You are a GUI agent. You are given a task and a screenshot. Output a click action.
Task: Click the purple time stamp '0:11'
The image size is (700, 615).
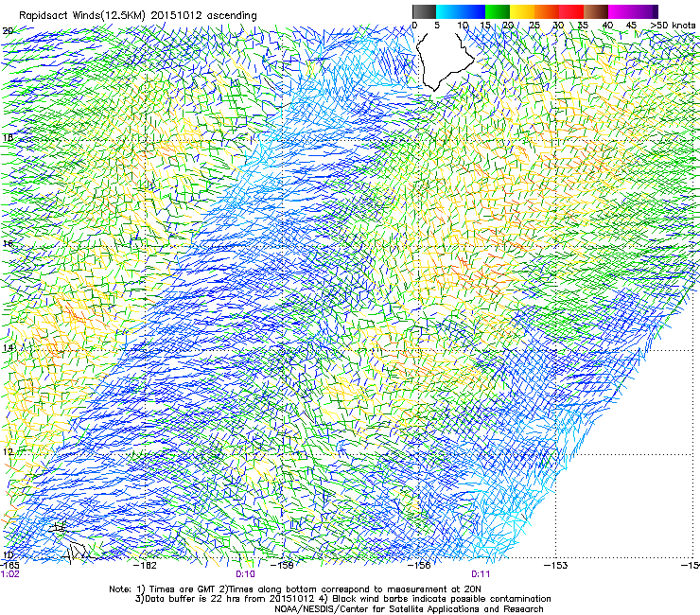(x=481, y=574)
